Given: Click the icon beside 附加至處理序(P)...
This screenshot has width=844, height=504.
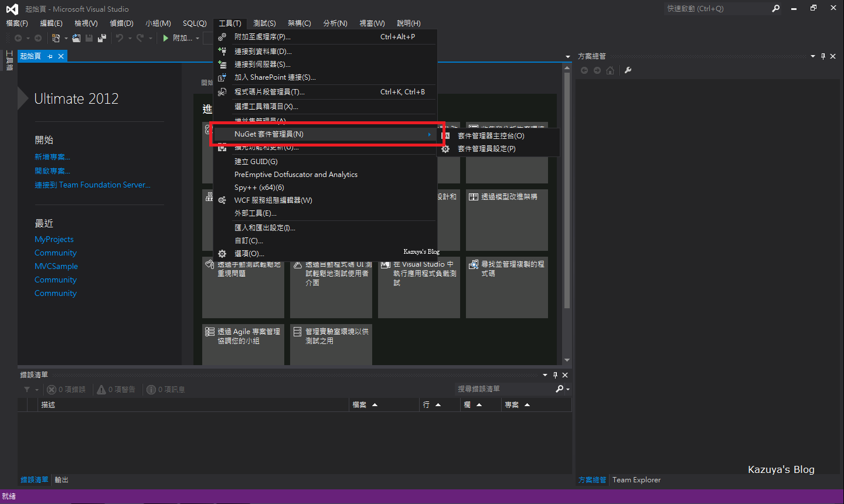Looking at the screenshot, I should coord(222,37).
